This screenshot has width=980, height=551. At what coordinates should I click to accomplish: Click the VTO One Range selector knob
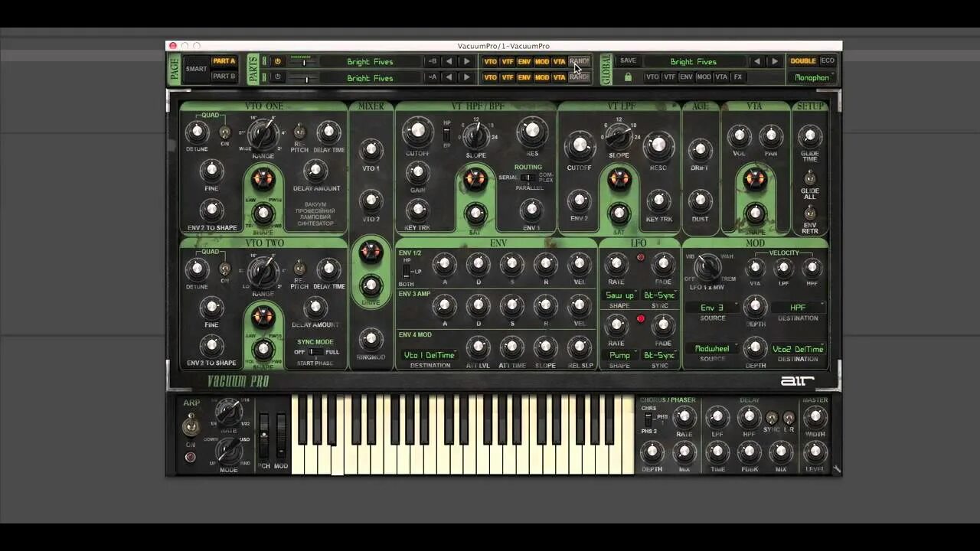263,135
